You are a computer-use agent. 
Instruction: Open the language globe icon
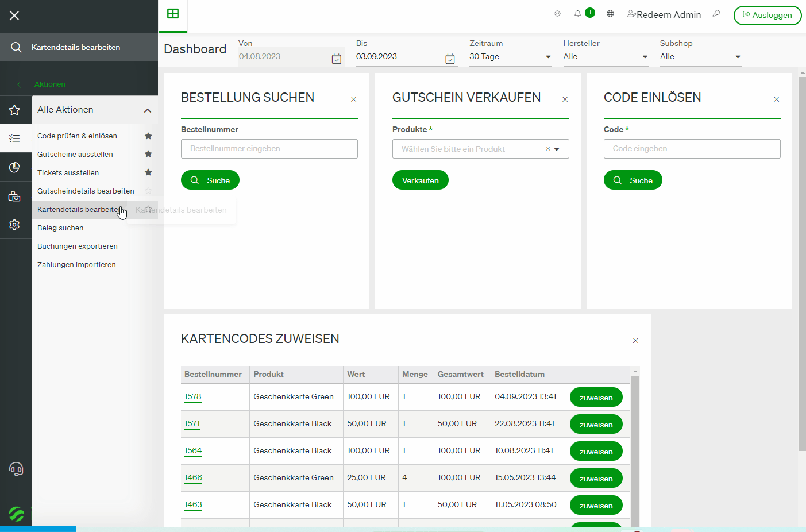(x=610, y=14)
